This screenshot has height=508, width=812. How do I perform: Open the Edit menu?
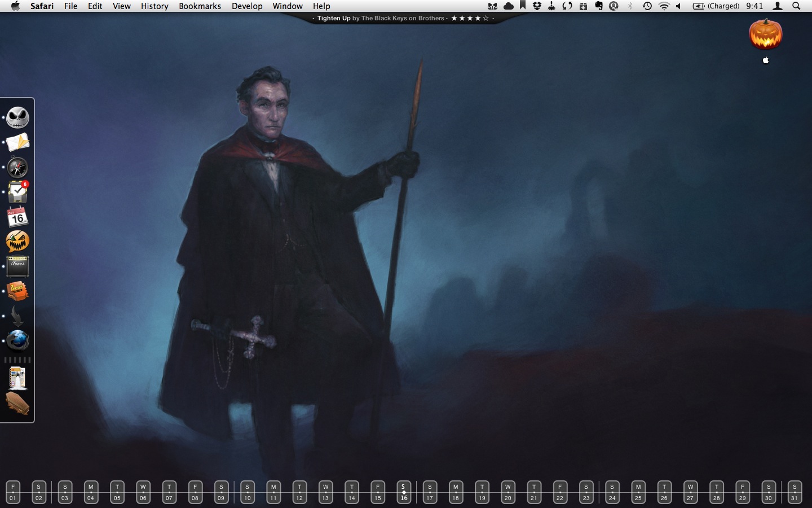tap(95, 6)
